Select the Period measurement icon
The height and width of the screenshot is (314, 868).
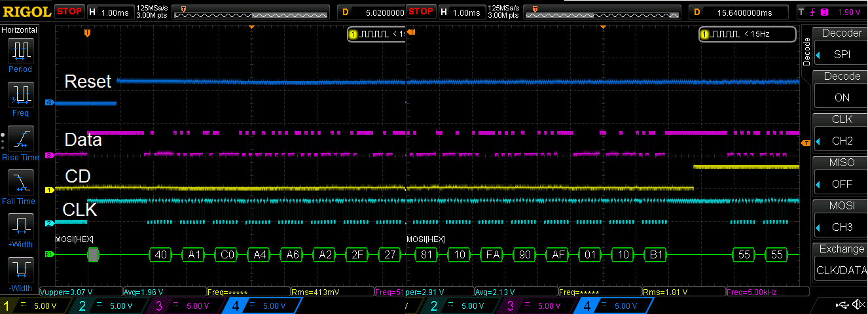tap(20, 50)
